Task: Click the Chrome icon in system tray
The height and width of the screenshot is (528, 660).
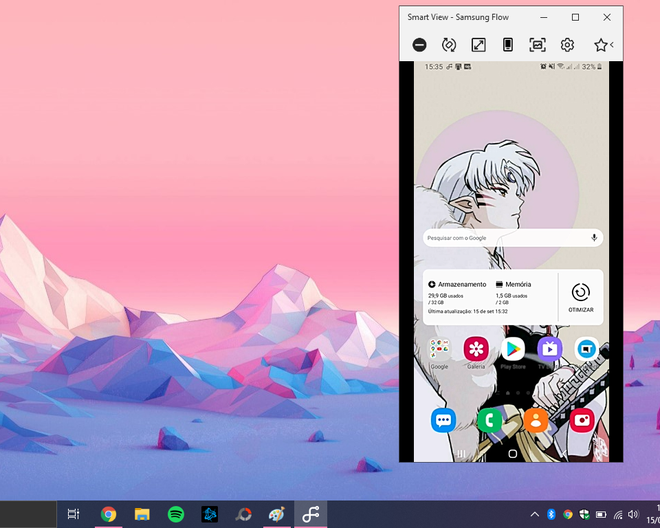Action: (568, 514)
